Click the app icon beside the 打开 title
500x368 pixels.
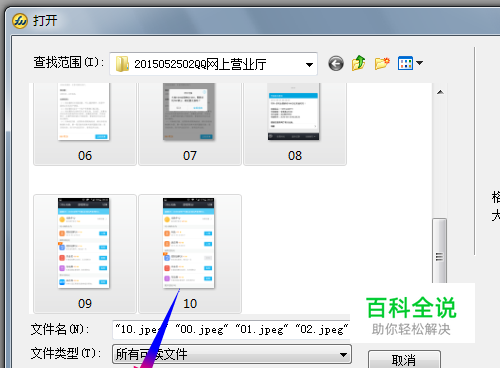click(20, 21)
